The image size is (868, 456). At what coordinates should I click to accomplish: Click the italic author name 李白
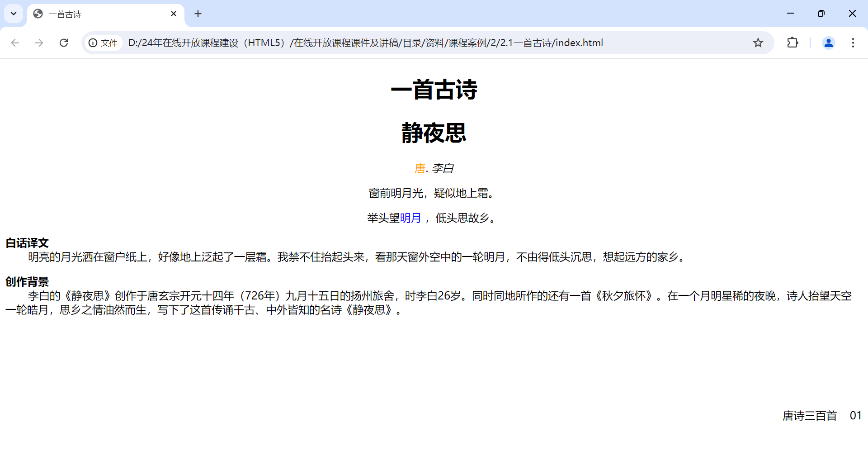coord(443,168)
